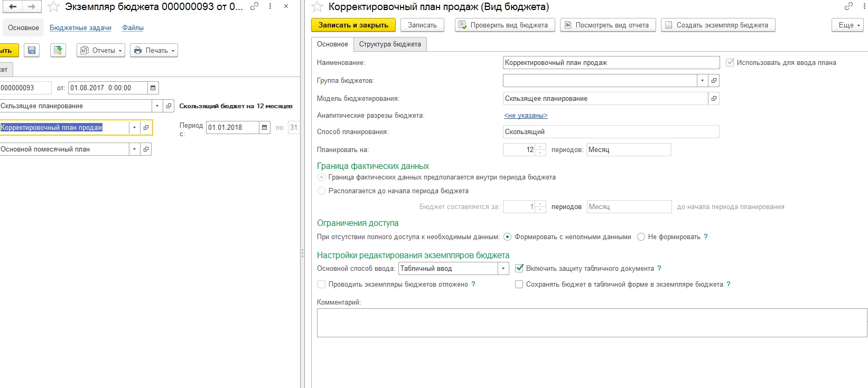The height and width of the screenshot is (388, 868).
Task: Open the Бюджетные задачи tab link
Action: (x=80, y=27)
